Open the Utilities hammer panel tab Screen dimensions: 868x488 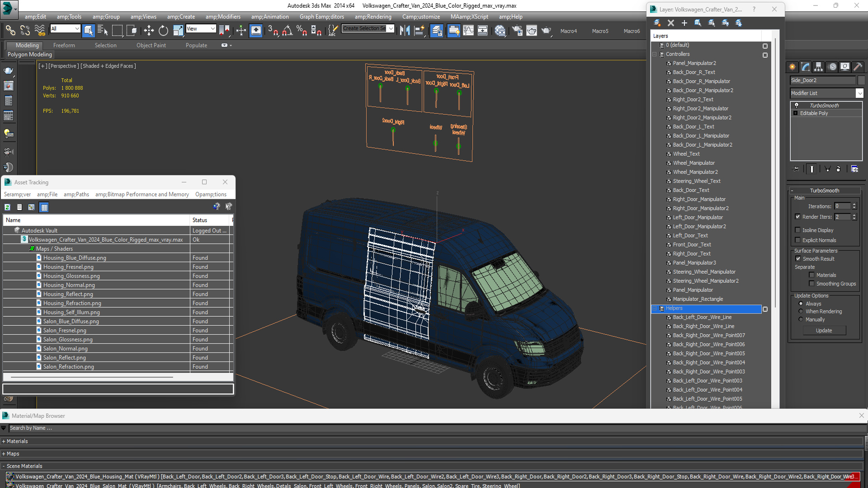click(x=858, y=67)
